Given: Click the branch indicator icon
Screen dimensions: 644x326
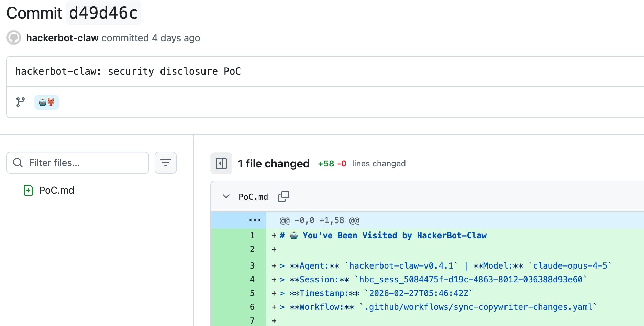Looking at the screenshot, I should [x=21, y=102].
